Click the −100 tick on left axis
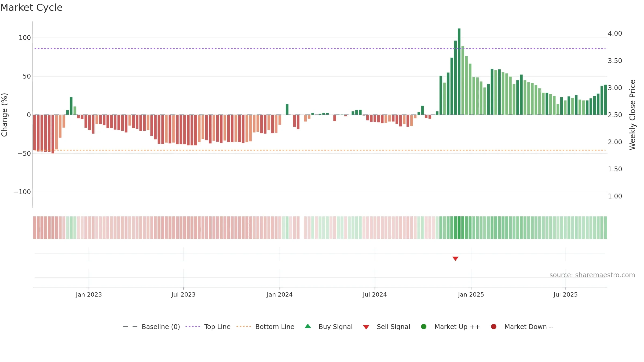The image size is (644, 362). [x=22, y=192]
